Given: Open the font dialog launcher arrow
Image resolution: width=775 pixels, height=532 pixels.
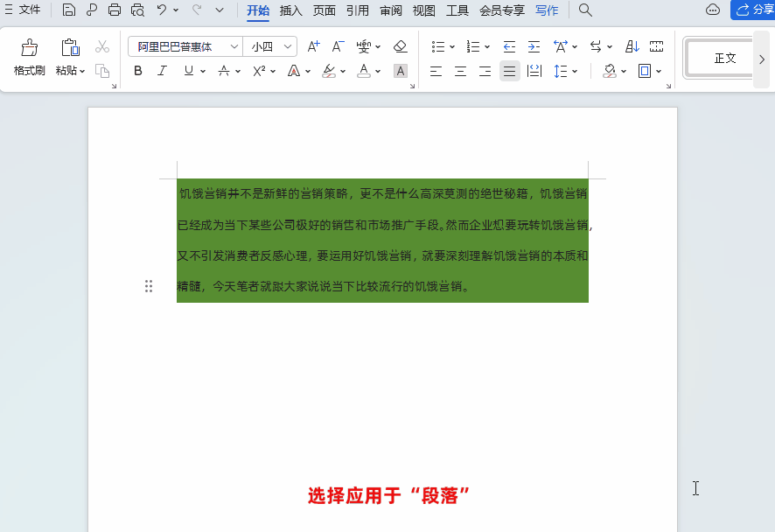Looking at the screenshot, I should click(x=412, y=86).
